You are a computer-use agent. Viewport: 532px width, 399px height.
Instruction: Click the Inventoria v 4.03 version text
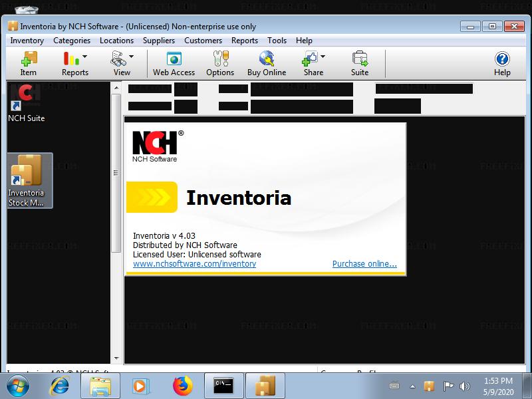[164, 236]
